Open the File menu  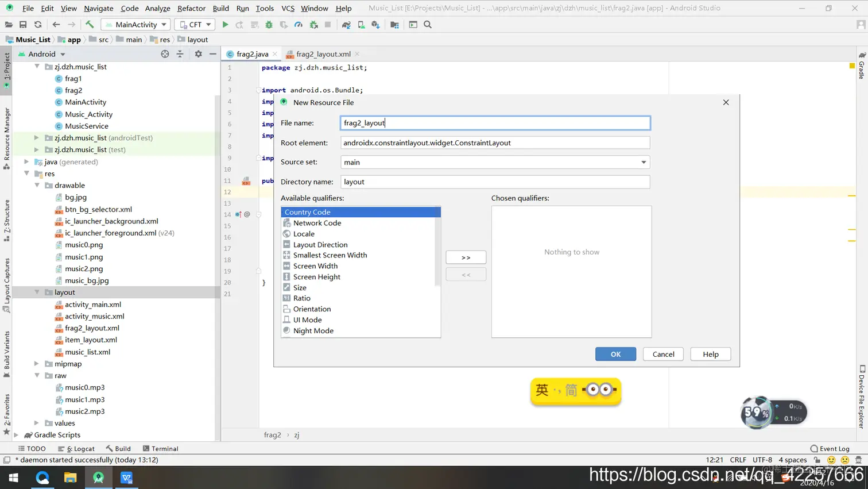click(x=28, y=8)
